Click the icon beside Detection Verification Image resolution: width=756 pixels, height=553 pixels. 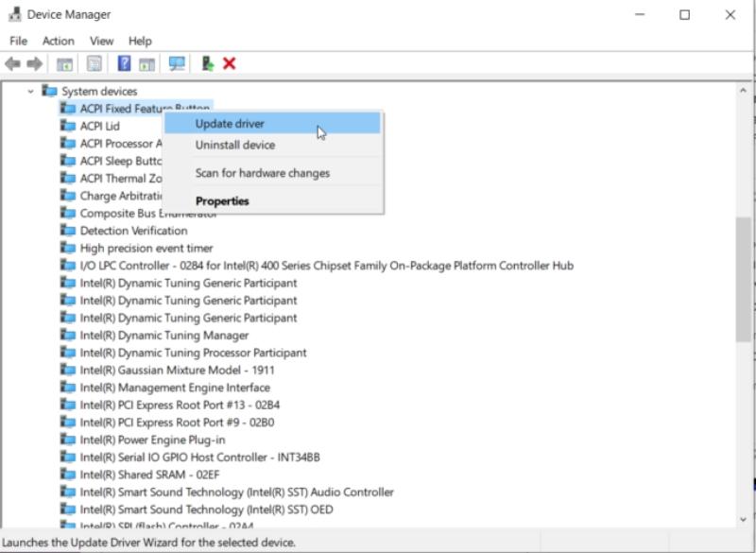click(x=68, y=231)
